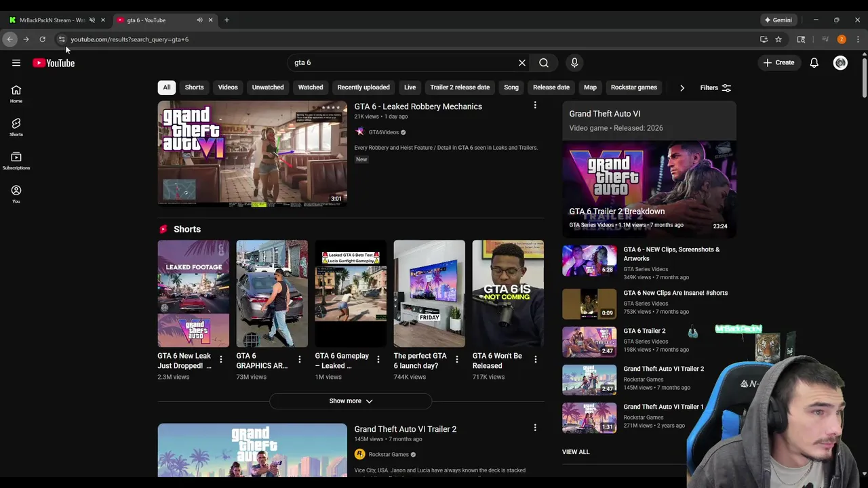
Task: Open the account avatar menu
Action: (x=840, y=63)
